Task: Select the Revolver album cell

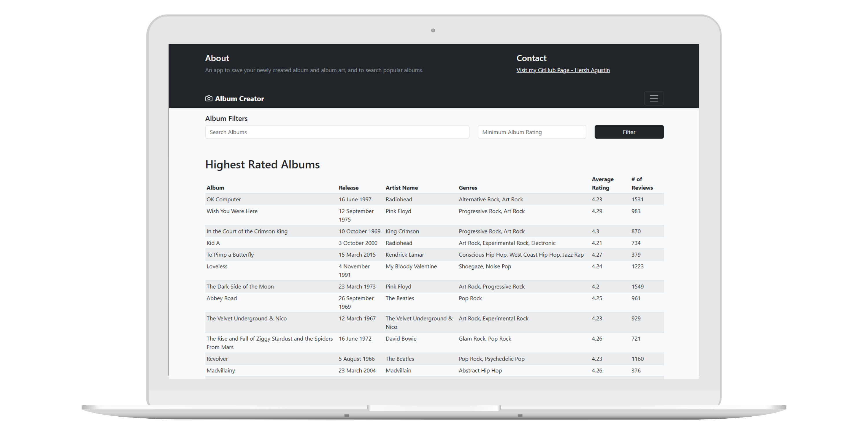Action: (x=217, y=359)
